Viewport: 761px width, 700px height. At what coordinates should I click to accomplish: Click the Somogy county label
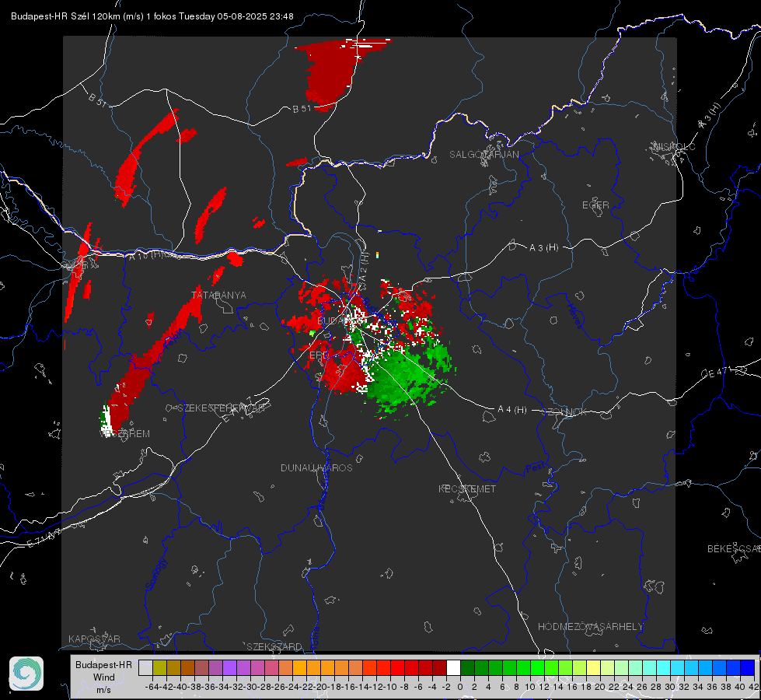[x=155, y=574]
